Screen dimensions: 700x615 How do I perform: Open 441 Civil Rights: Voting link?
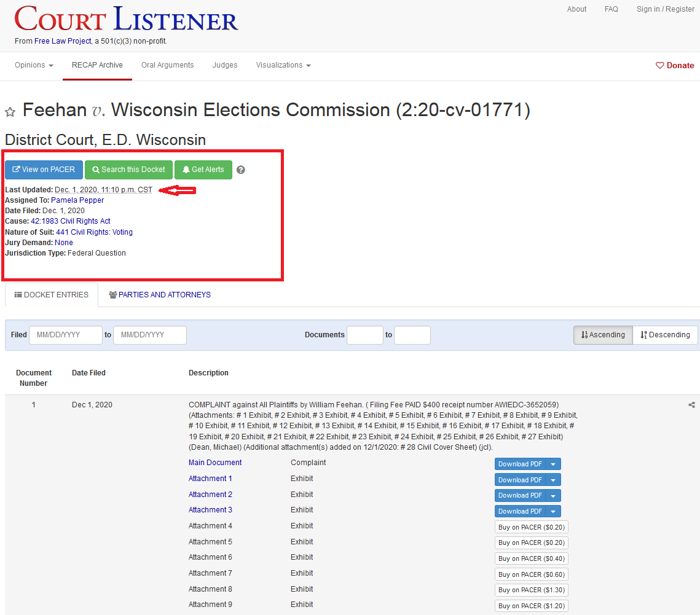(x=94, y=232)
